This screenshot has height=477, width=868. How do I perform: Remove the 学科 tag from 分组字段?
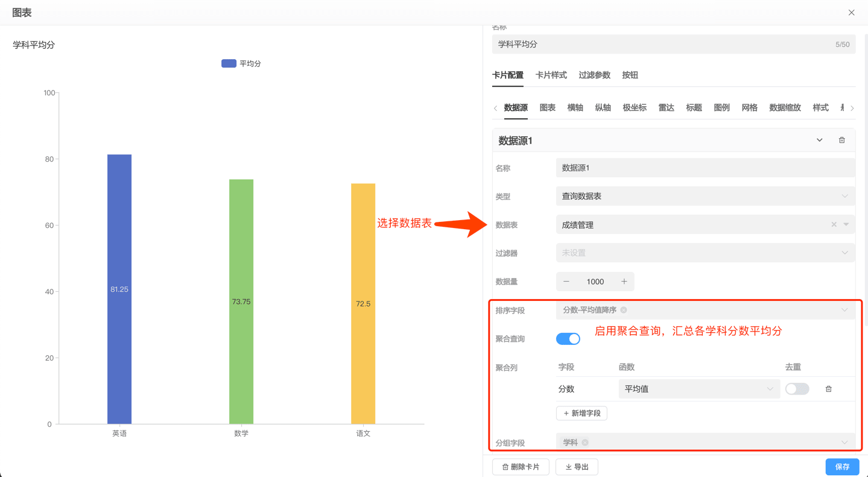584,442
